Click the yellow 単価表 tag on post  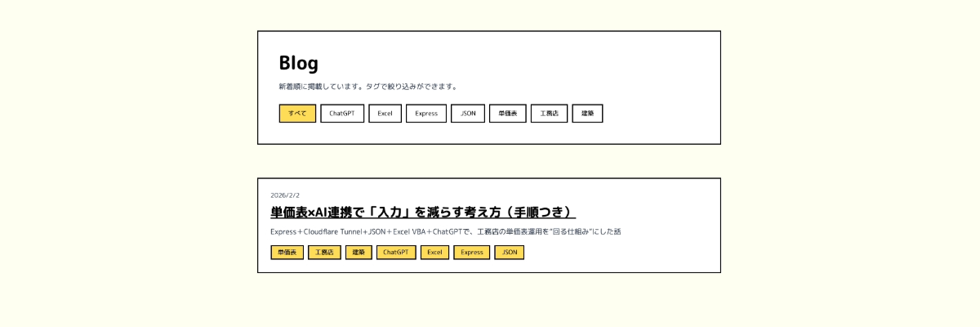[x=287, y=253]
